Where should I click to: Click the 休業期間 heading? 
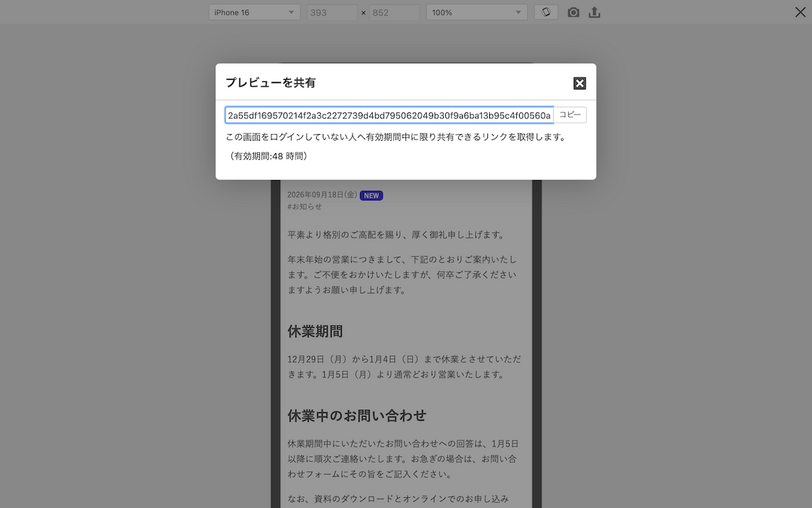point(315,332)
